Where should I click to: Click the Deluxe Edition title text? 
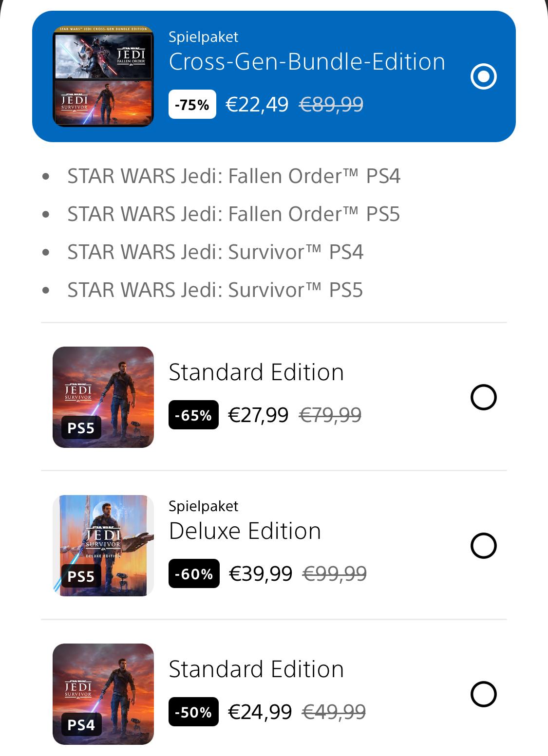pyautogui.click(x=245, y=531)
